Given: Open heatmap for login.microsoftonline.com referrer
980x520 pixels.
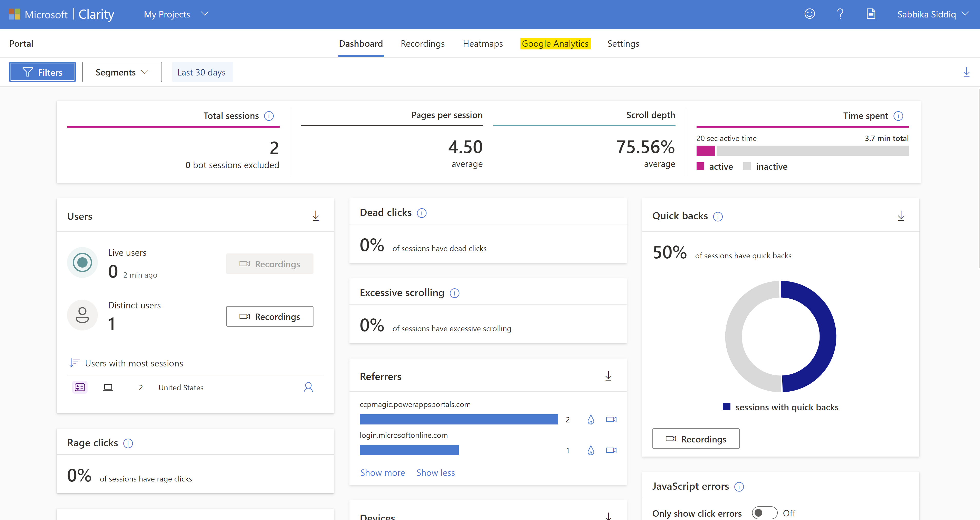Looking at the screenshot, I should tap(591, 450).
